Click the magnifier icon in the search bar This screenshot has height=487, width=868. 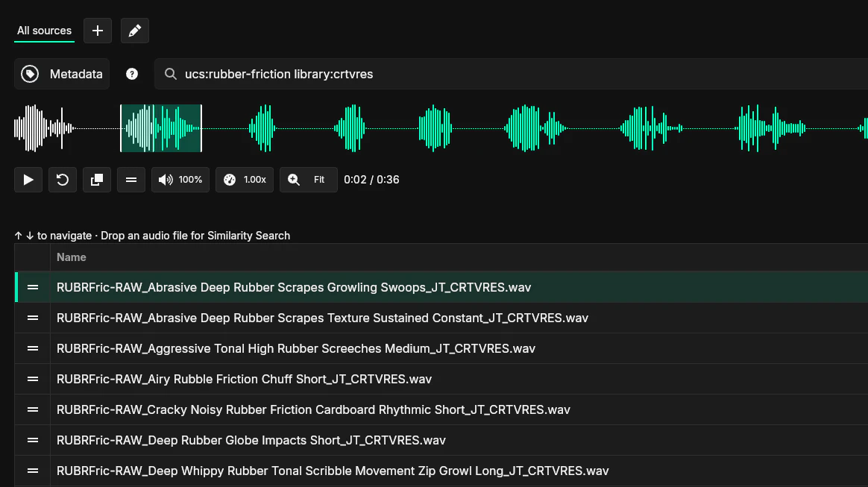171,74
